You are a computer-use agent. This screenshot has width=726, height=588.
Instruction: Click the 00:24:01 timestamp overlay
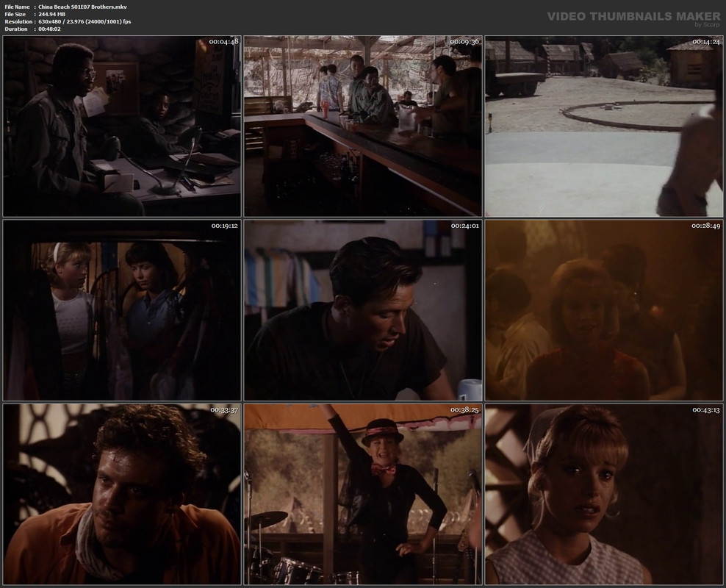[x=465, y=226]
